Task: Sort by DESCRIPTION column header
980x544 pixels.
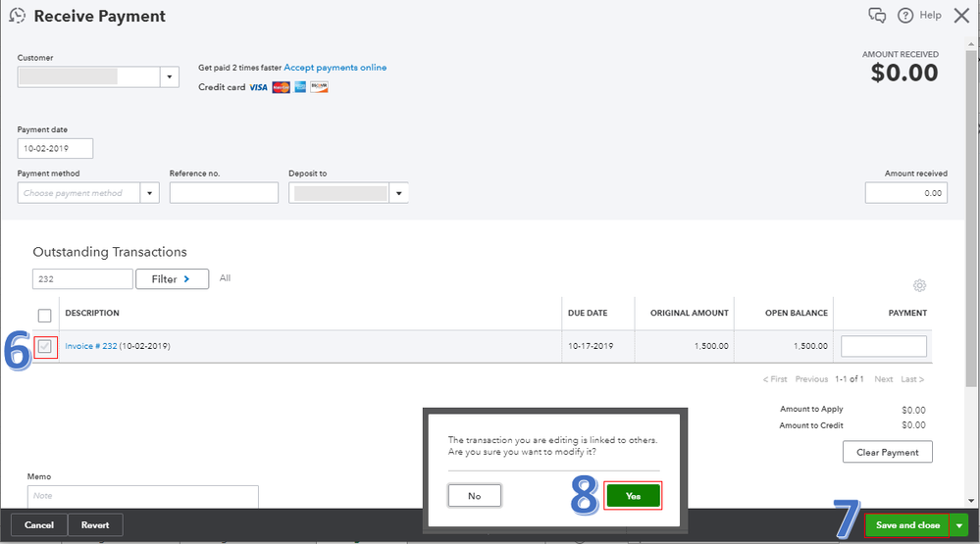Action: pyautogui.click(x=92, y=313)
